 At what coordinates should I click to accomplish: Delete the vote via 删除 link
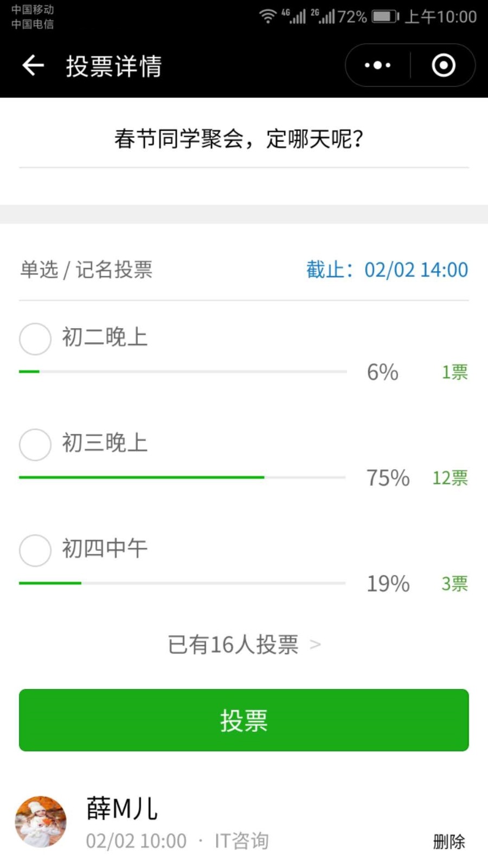pyautogui.click(x=449, y=841)
